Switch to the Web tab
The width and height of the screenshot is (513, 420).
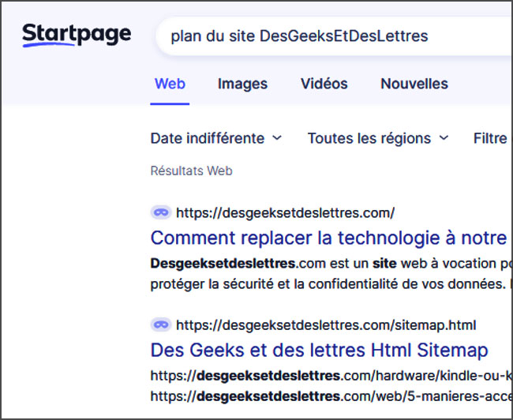170,84
